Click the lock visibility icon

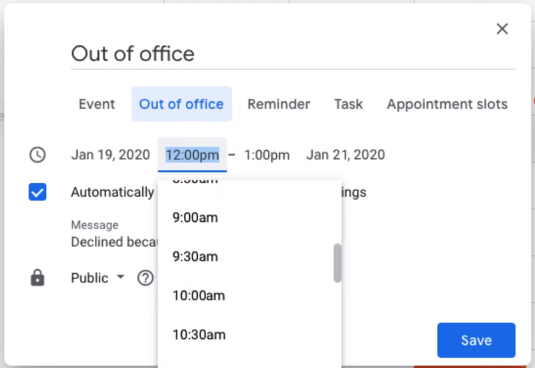coord(38,278)
